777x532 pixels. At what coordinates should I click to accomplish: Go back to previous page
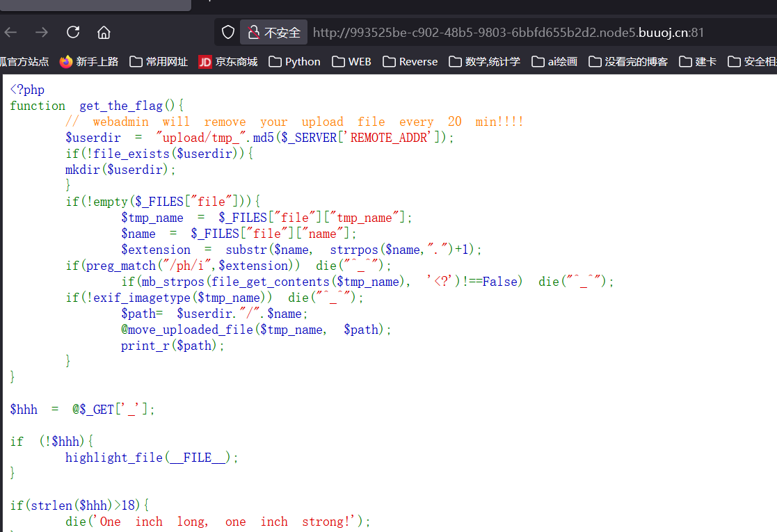pyautogui.click(x=11, y=33)
